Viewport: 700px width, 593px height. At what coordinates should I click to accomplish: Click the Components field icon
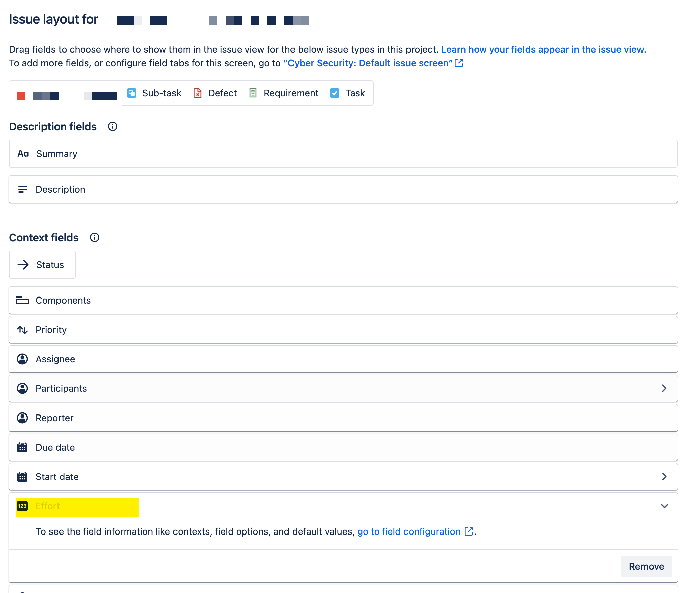click(x=22, y=300)
